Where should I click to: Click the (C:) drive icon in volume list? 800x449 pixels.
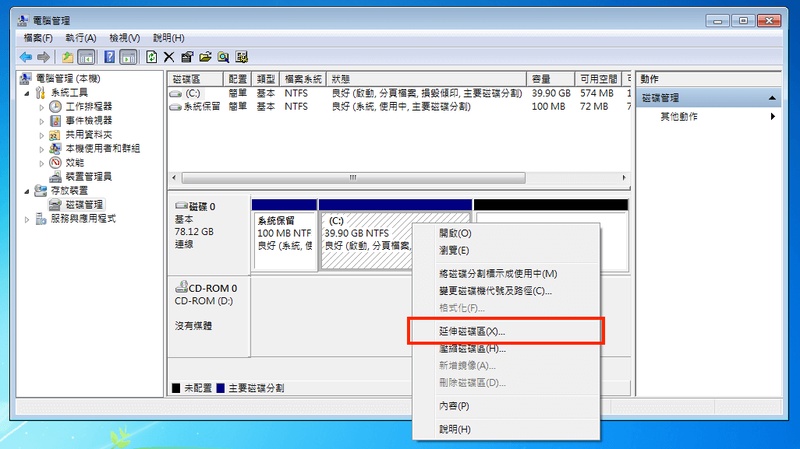pos(176,94)
